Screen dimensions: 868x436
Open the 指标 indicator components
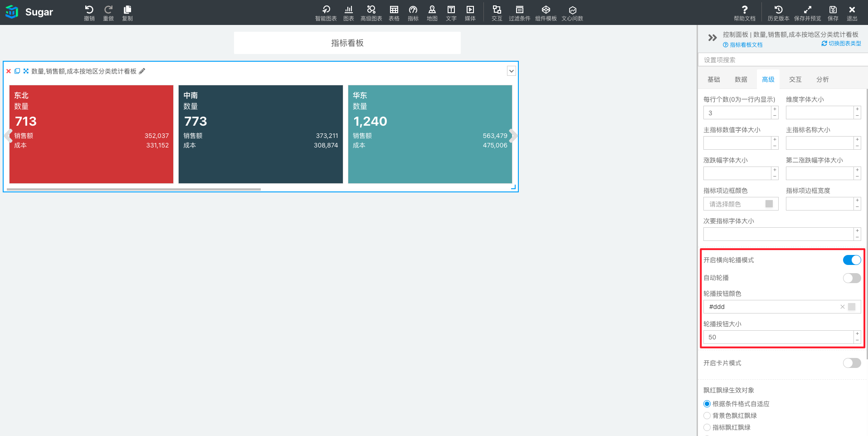[413, 13]
